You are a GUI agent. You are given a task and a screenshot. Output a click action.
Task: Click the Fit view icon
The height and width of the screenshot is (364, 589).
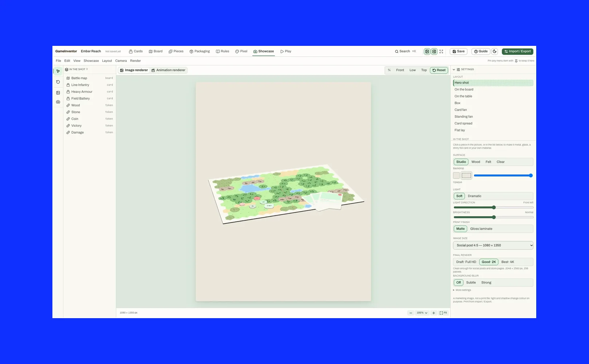[443, 313]
